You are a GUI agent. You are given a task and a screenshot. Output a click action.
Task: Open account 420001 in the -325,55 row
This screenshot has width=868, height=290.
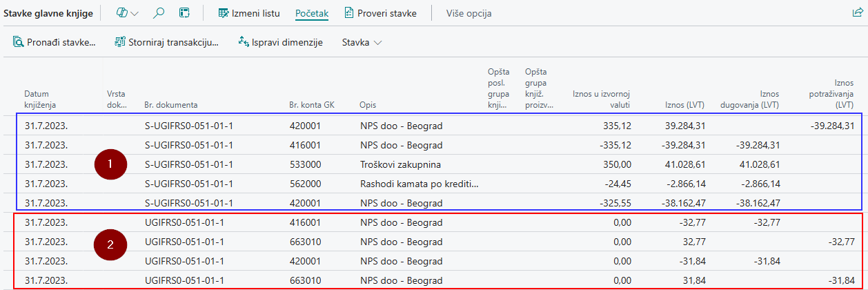305,203
